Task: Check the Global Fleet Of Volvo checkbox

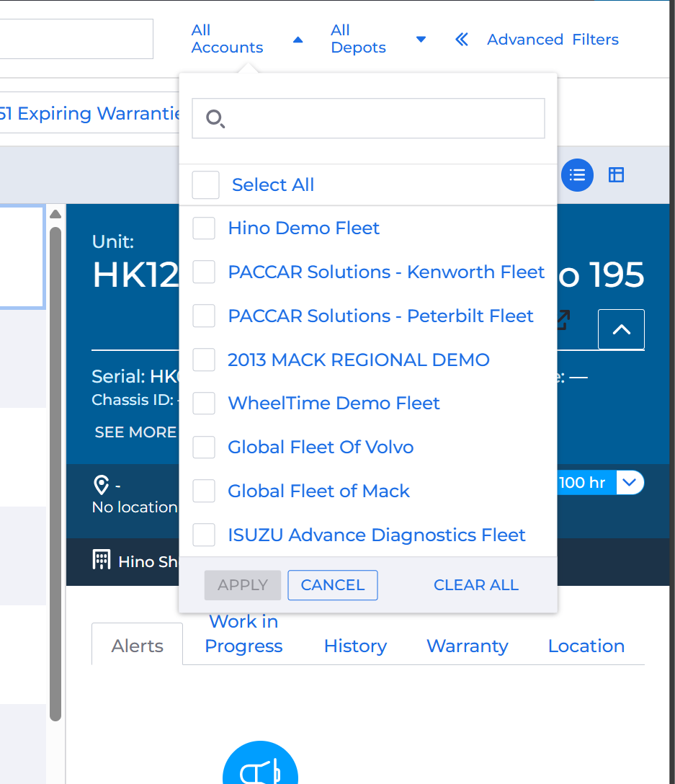Action: 204,447
